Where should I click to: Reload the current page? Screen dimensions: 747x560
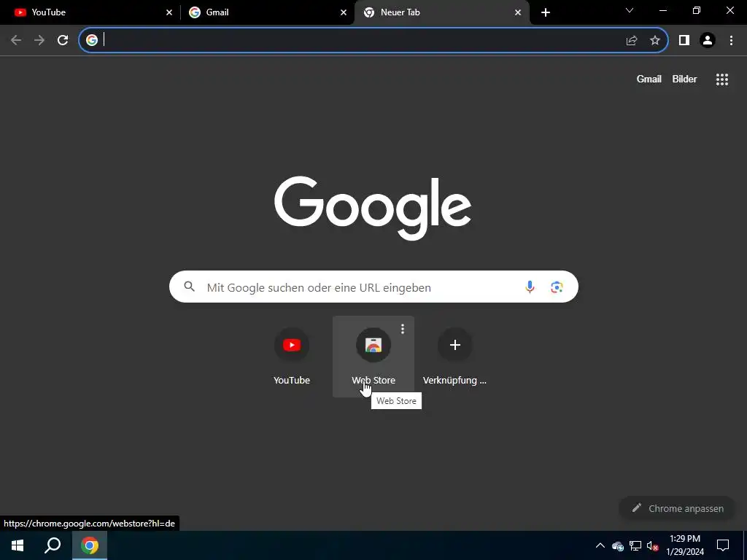pyautogui.click(x=63, y=41)
